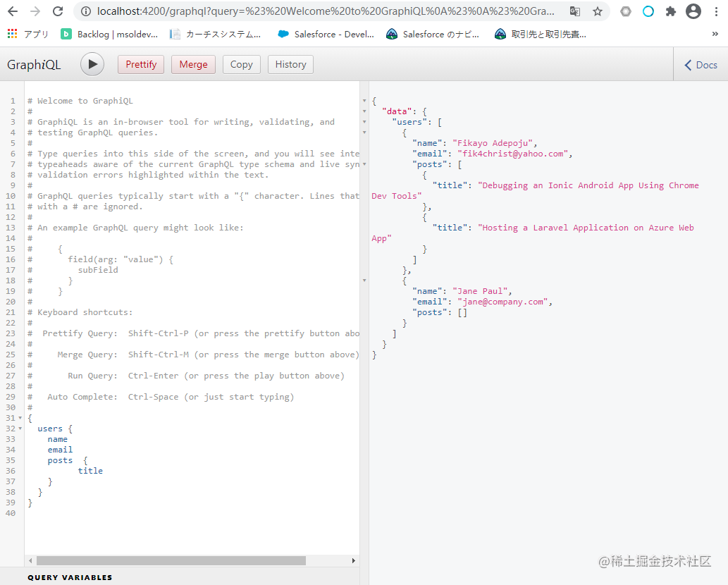Open the Apps grid shortcut
The height and width of the screenshot is (585, 728).
28,34
